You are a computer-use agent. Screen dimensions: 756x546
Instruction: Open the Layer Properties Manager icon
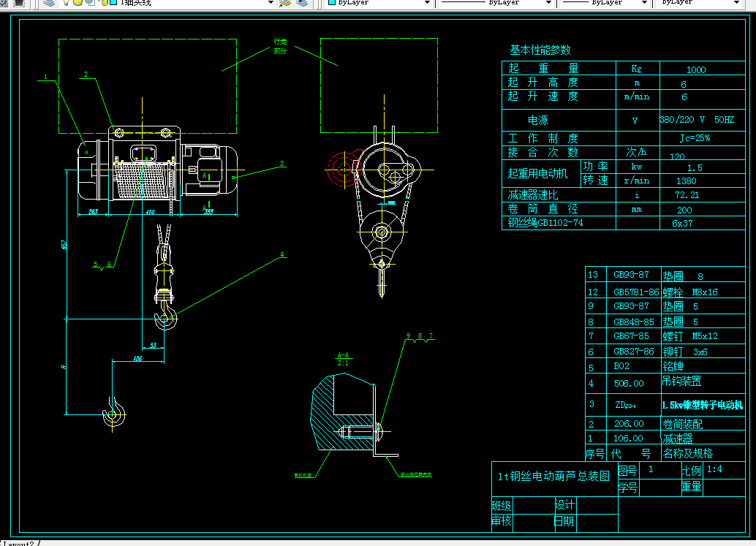49,3
